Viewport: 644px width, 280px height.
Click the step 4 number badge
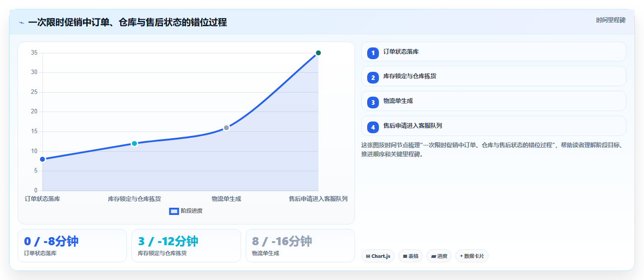tap(373, 127)
